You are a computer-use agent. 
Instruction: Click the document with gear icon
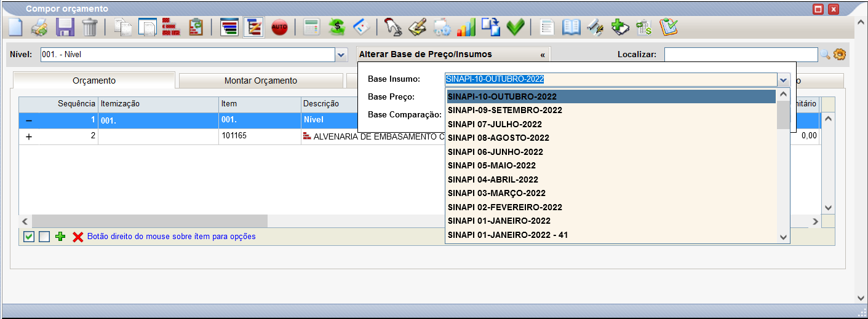(442, 27)
